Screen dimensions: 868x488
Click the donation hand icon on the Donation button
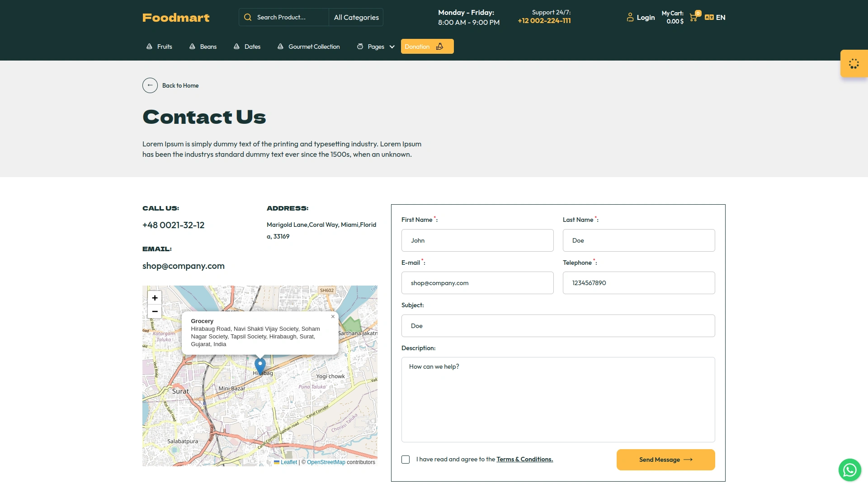coord(440,47)
